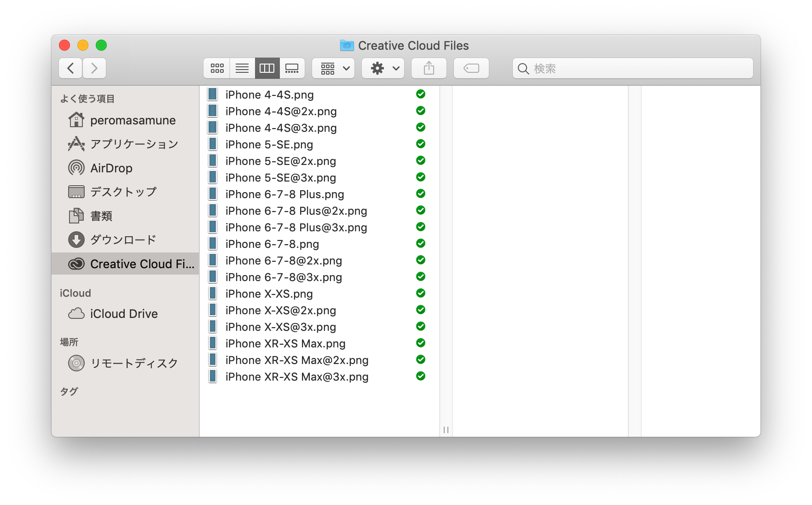Viewport: 812px width, 505px height.
Task: Click sync checkmark beside iPhone 6-7-8 Plus@2x.png
Action: point(421,210)
